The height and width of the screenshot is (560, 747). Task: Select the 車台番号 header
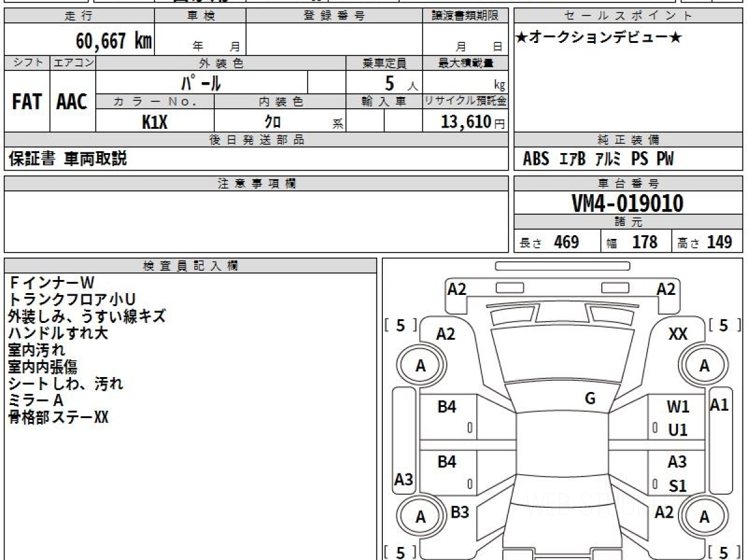click(x=629, y=183)
